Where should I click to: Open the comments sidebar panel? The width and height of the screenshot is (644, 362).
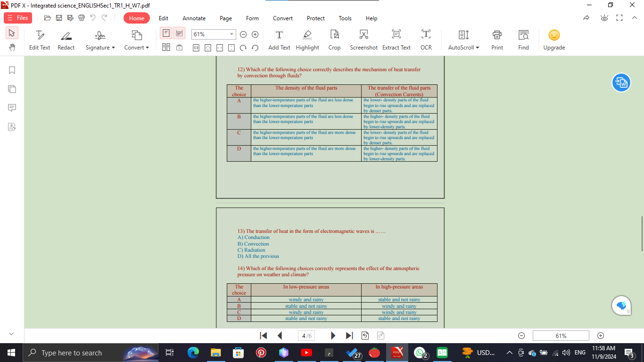point(12,108)
